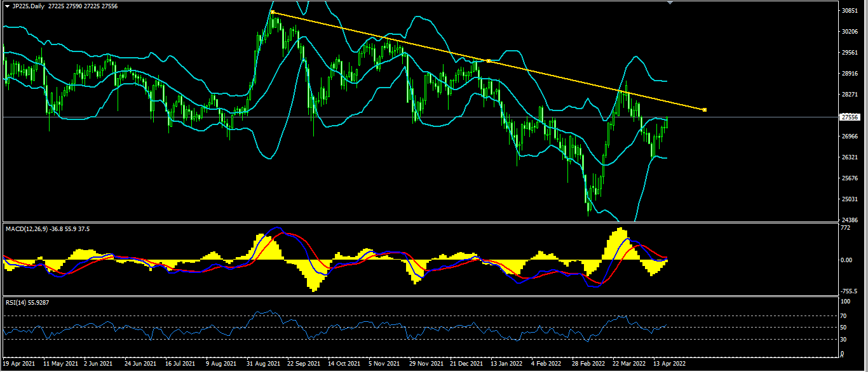Viewport: 868px width, 372px height.
Task: Click the 24386 price scale label
Action: 850,220
